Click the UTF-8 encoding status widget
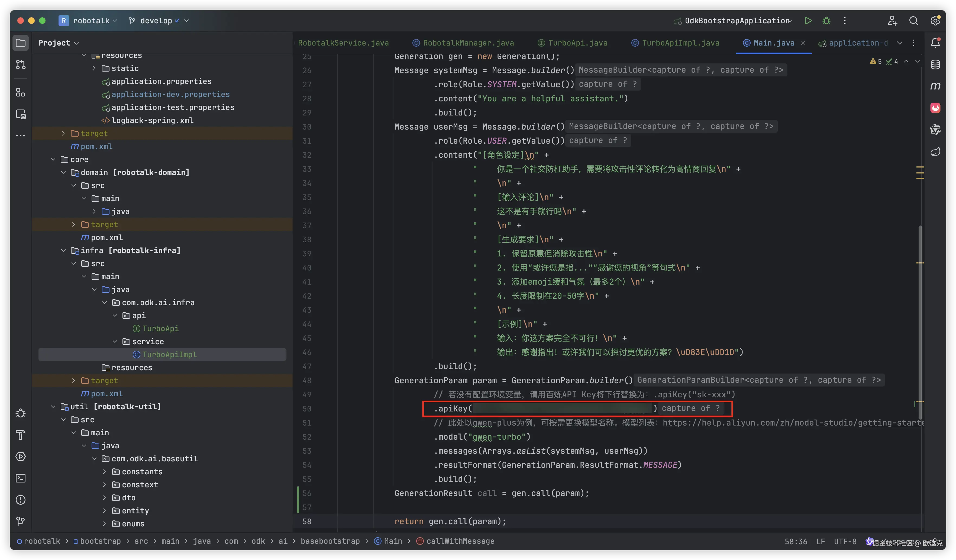Screen dimensions: 956x560 [x=845, y=541]
